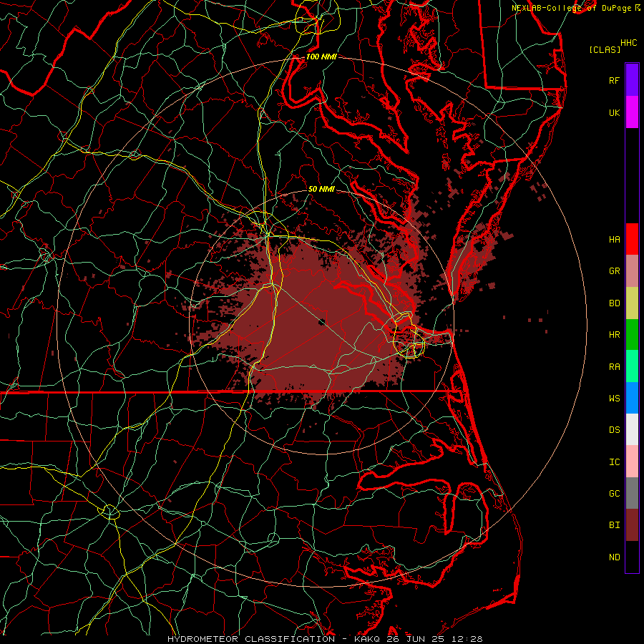The width and height of the screenshot is (644, 644).
Task: Click the IC legend label
Action: point(614,462)
